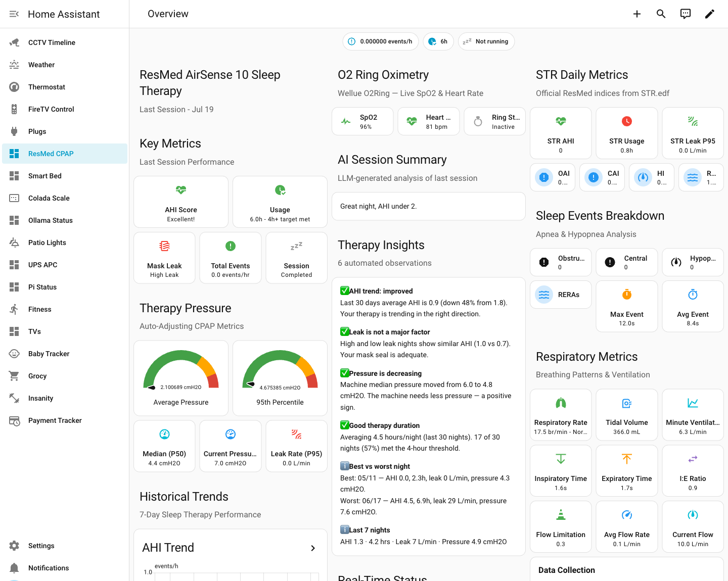Click the Current Flow icon
Viewport: 728px width, 581px height.
693,515
